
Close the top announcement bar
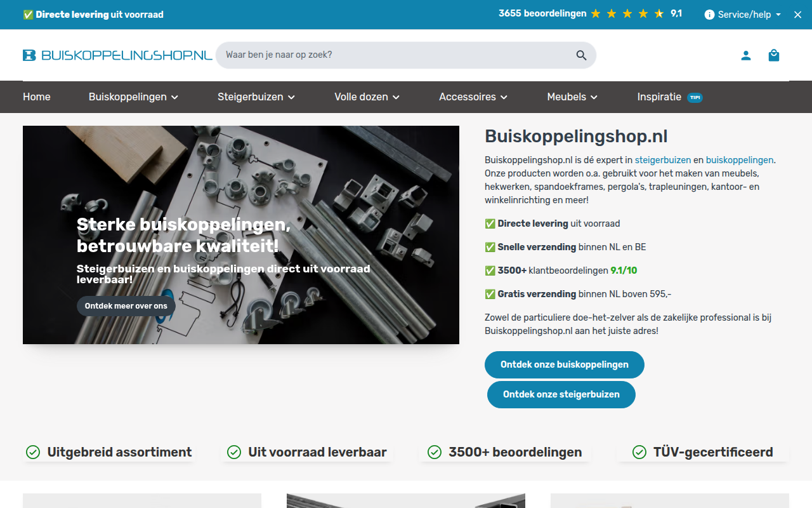click(x=798, y=15)
